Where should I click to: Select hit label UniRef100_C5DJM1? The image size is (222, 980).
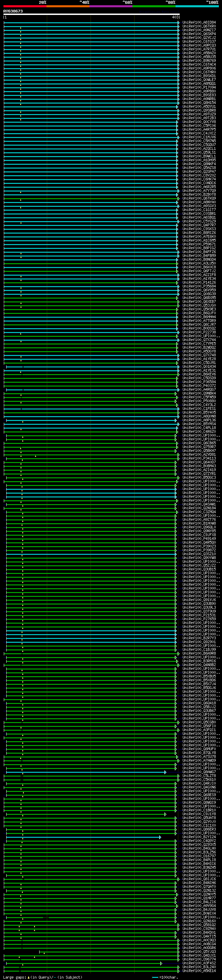(199, 363)
